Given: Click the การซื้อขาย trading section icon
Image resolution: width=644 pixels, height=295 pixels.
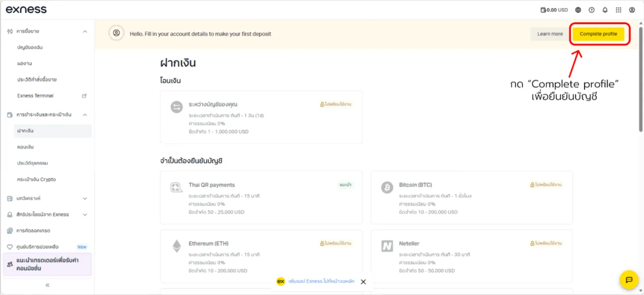Looking at the screenshot, I should (10, 31).
